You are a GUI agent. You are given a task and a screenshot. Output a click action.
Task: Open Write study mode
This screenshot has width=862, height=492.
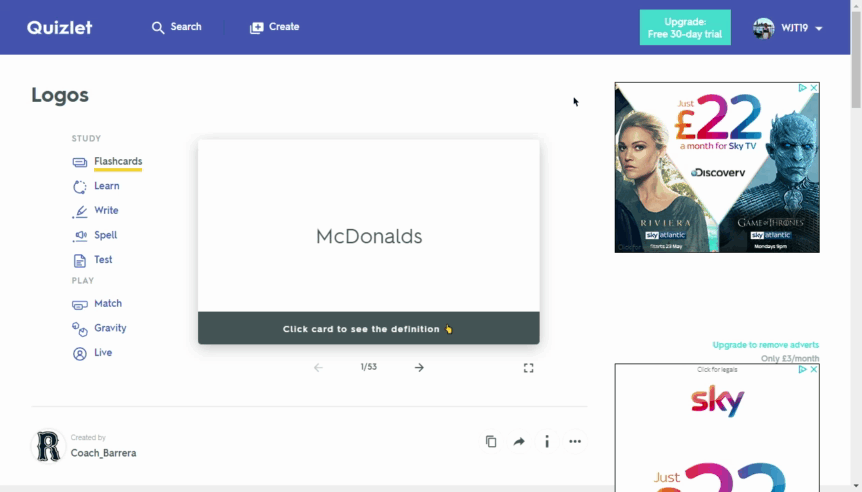[x=106, y=210]
